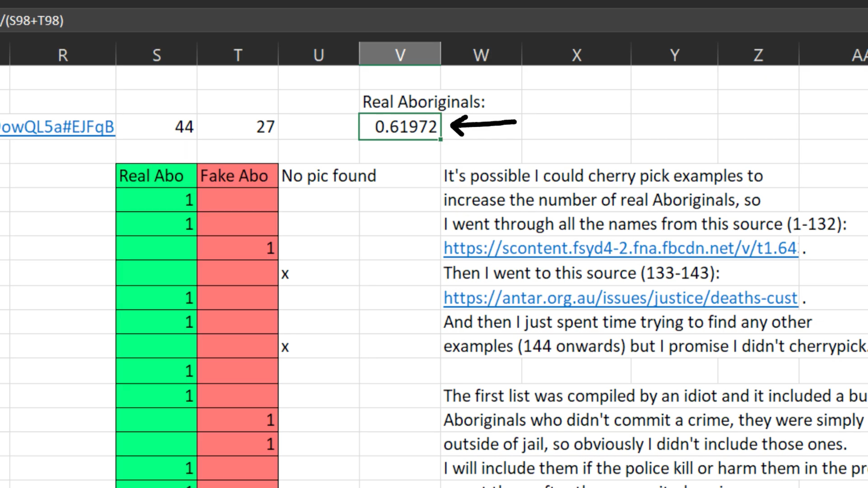Click first 'x' mark under No pic found
This screenshot has height=488, width=868.
285,274
